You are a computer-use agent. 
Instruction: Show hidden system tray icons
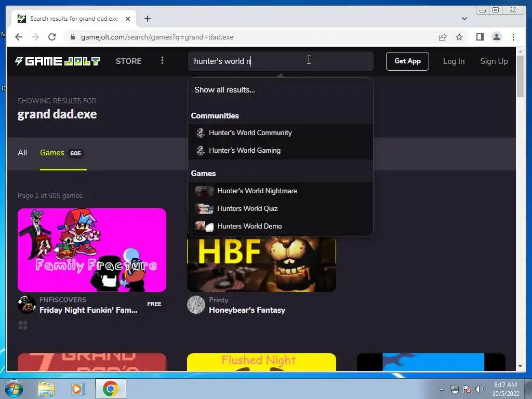point(442,389)
